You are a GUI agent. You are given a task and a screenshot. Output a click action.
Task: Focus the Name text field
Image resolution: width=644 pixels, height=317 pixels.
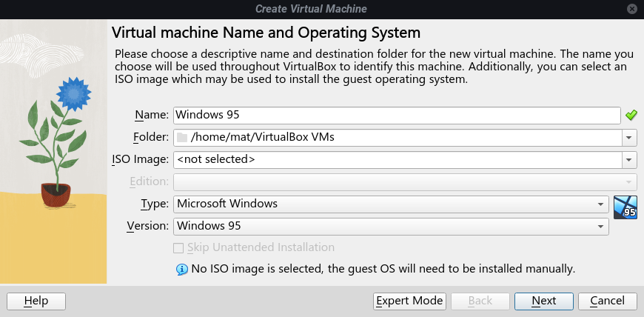coord(396,115)
